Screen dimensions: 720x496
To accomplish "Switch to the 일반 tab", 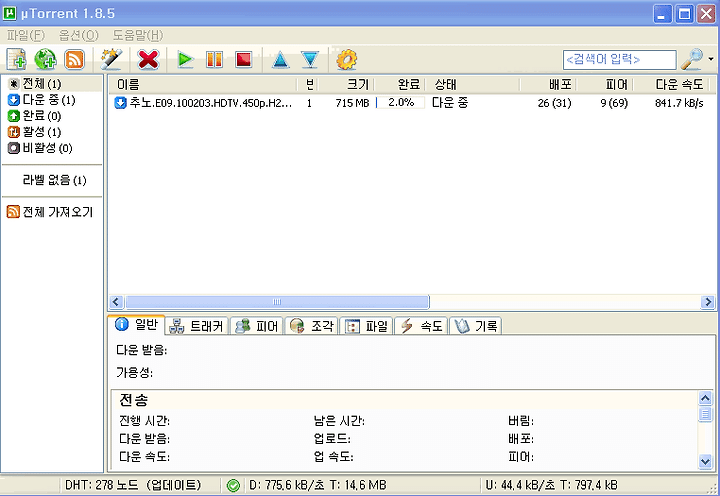I will [136, 325].
